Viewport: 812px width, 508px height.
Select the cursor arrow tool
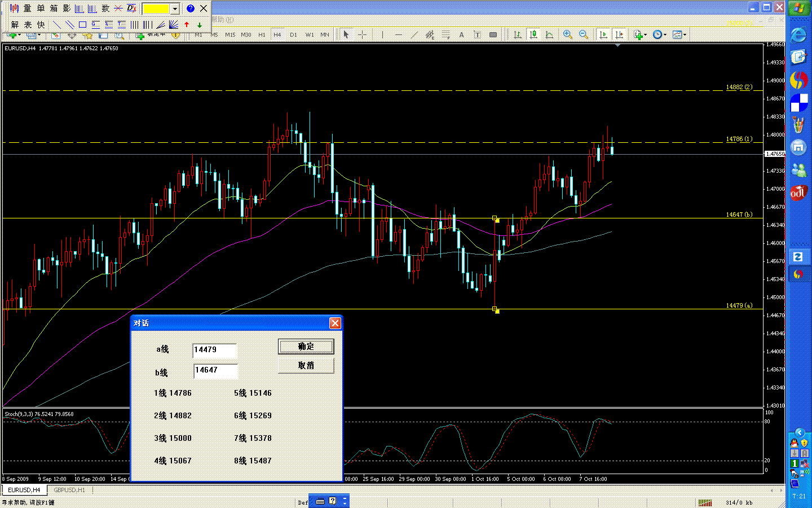point(346,35)
